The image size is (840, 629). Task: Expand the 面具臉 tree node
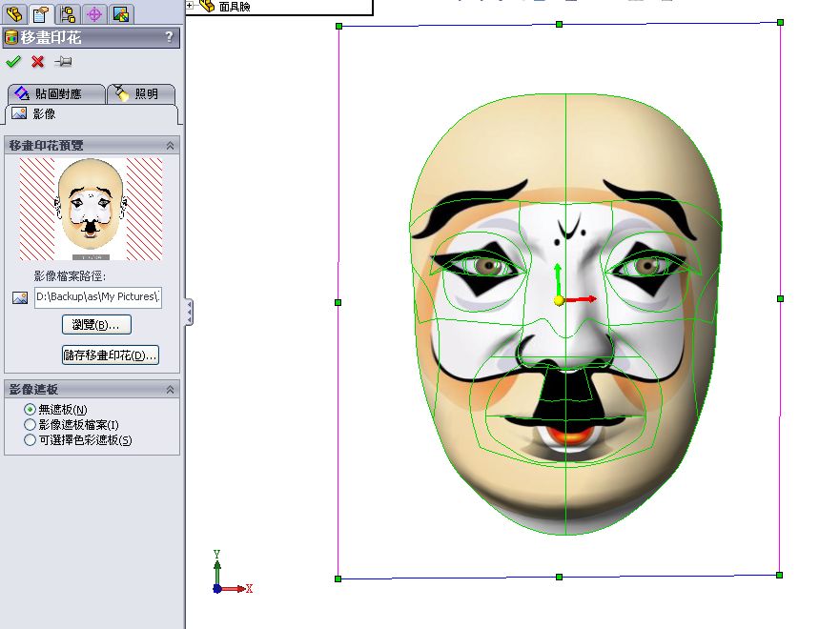[189, 6]
